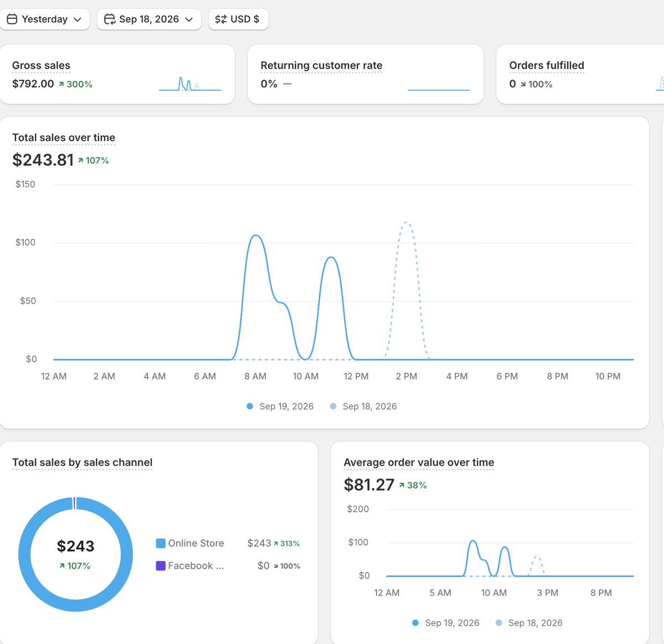Click the Gross sales sparkline chart
Screen dimensions: 664x644
coord(190,84)
